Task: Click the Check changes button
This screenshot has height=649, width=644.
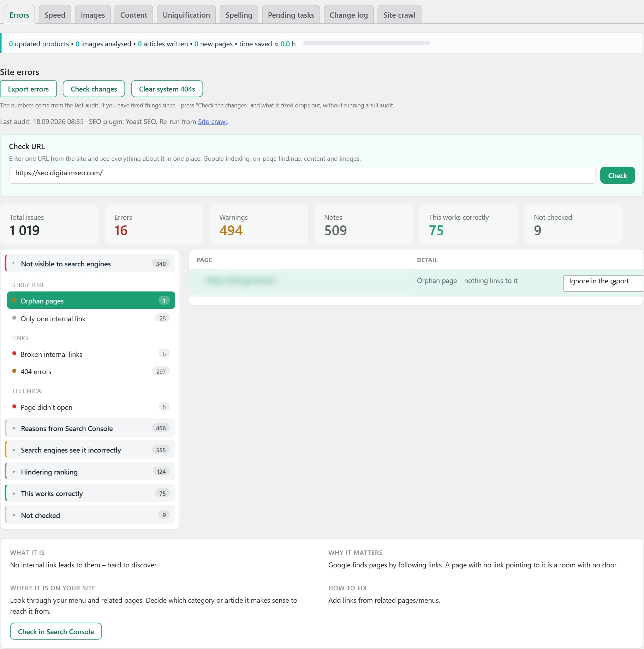Action: (x=94, y=89)
